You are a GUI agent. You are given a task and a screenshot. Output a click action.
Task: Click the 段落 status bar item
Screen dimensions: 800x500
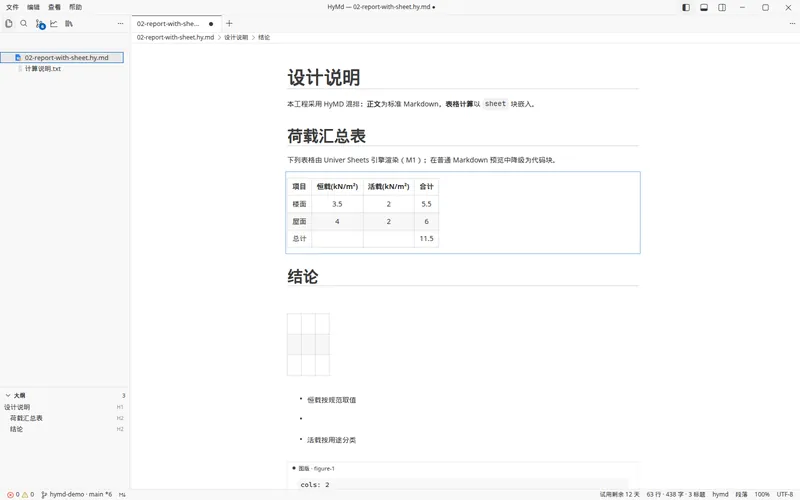coord(741,494)
